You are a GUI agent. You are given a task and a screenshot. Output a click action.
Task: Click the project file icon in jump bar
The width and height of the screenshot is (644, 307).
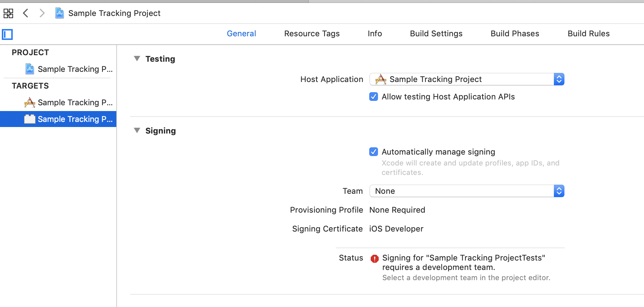pos(60,13)
